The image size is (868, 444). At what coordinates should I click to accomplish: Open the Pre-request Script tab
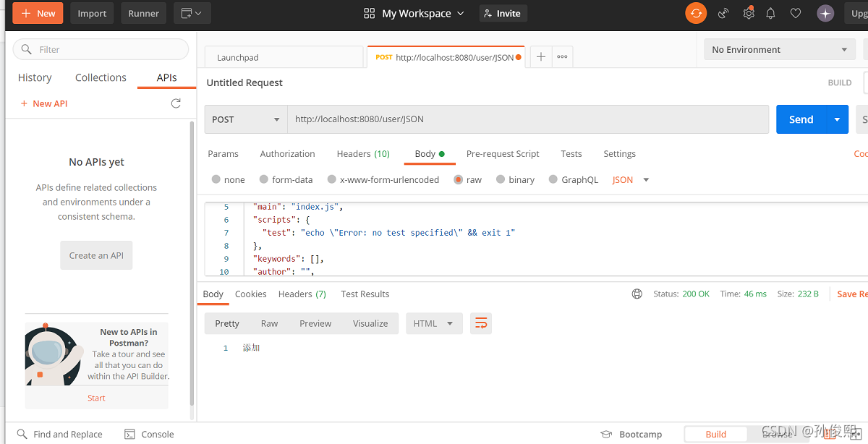pyautogui.click(x=503, y=153)
